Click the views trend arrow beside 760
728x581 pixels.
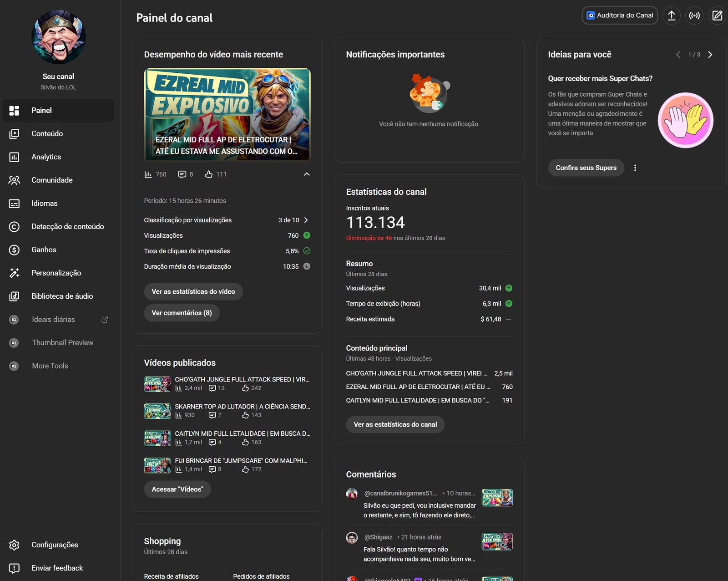coord(307,235)
